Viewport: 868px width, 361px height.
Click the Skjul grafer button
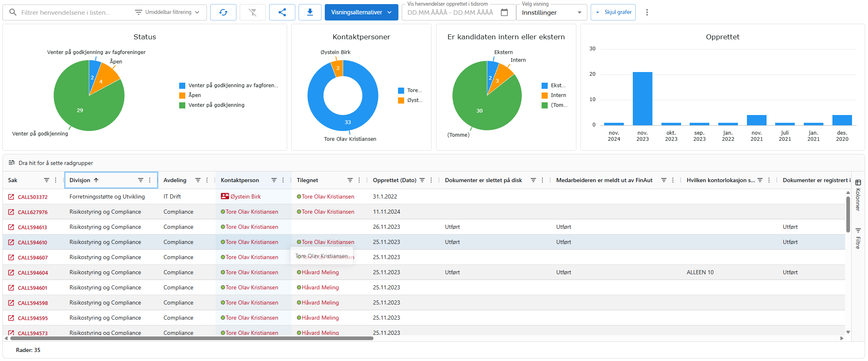coord(613,12)
